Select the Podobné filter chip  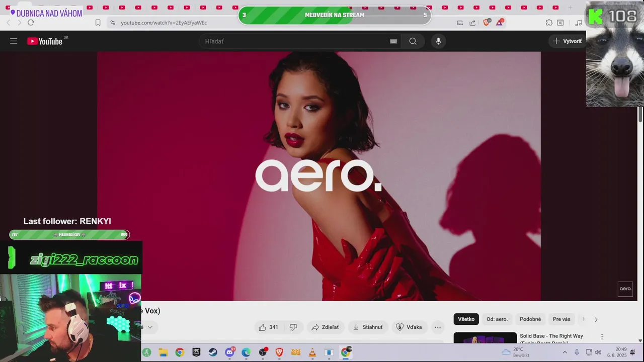(x=530, y=319)
